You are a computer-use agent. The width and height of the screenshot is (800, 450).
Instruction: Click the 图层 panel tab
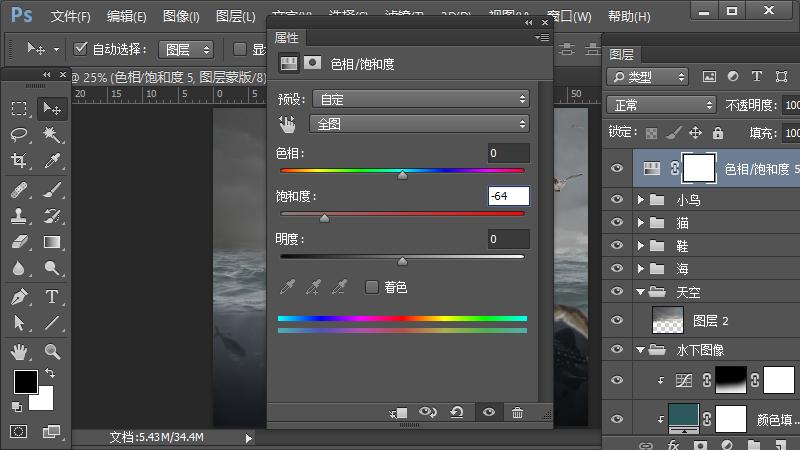[x=621, y=55]
